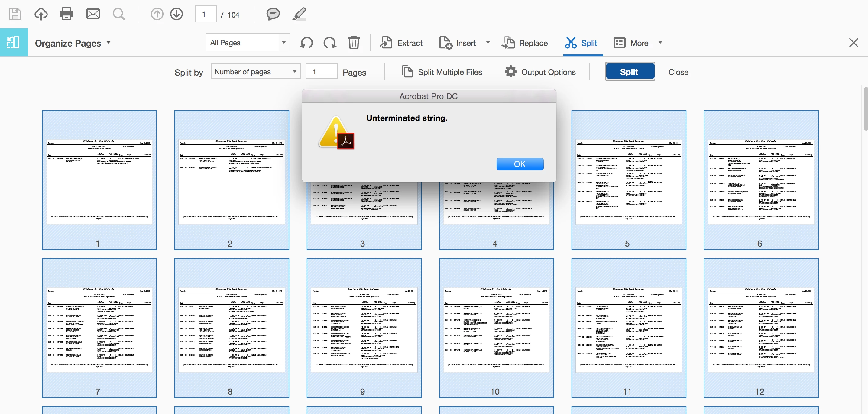Click the save floppy disk icon

click(15, 14)
